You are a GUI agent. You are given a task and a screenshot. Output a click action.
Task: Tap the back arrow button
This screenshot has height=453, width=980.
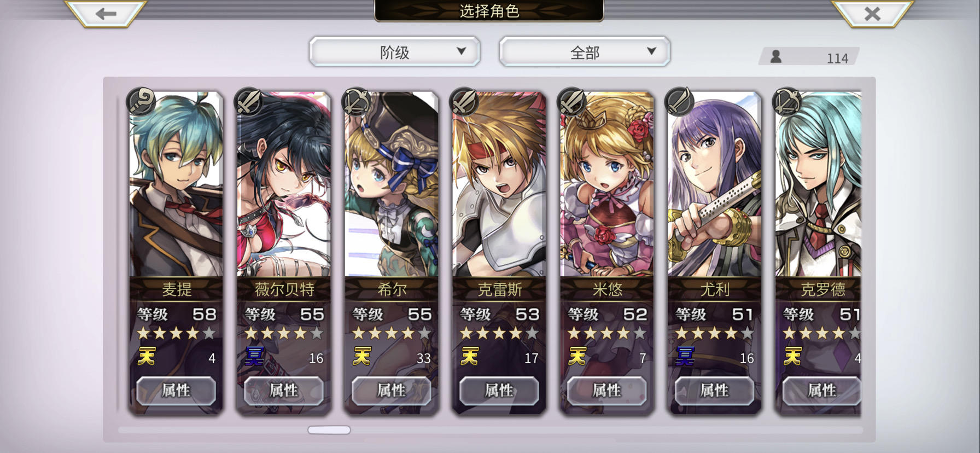(x=106, y=13)
